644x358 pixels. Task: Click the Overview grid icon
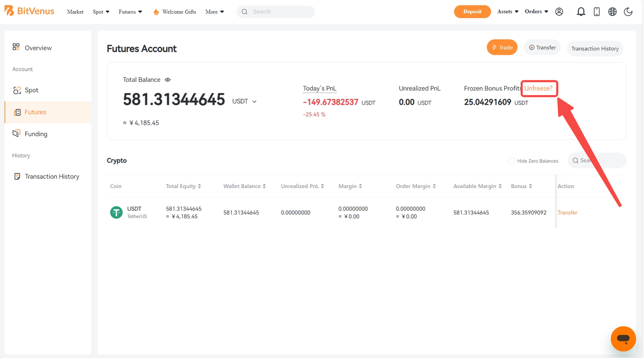(16, 47)
